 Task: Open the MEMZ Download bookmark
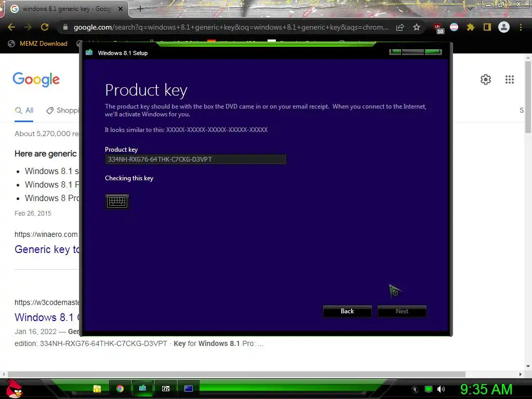pos(37,44)
